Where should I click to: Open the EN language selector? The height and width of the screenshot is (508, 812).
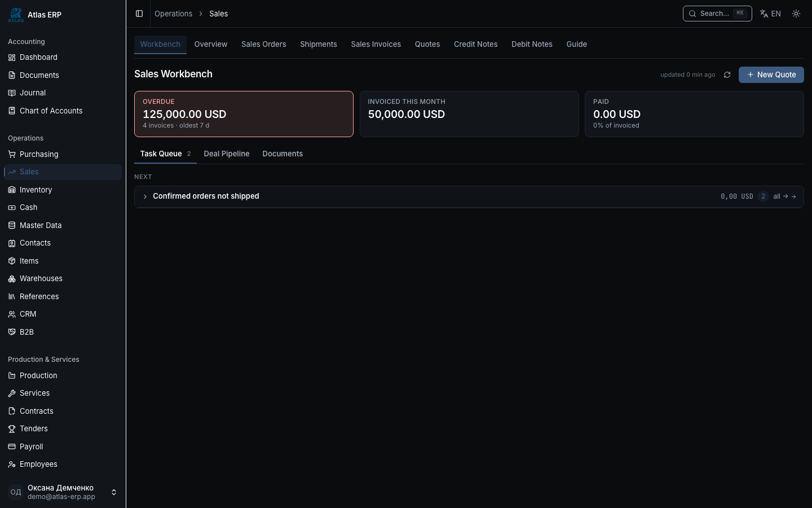click(x=770, y=14)
